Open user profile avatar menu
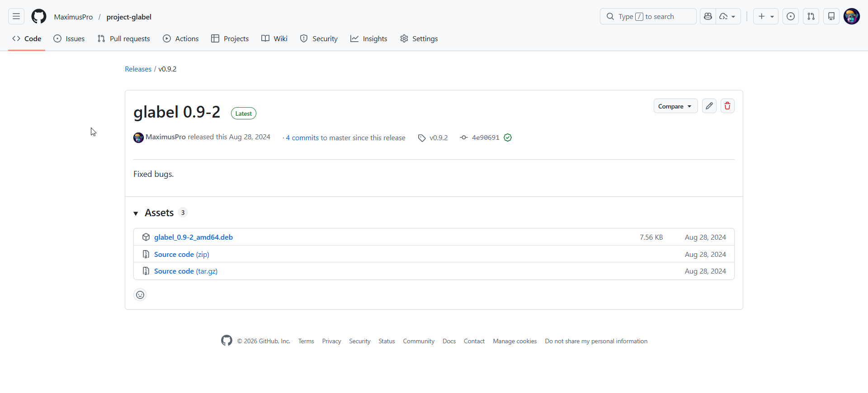868x393 pixels. tap(852, 17)
